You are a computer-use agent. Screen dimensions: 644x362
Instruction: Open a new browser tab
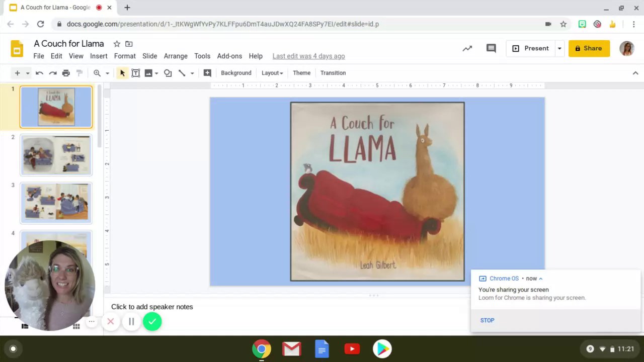pyautogui.click(x=127, y=8)
